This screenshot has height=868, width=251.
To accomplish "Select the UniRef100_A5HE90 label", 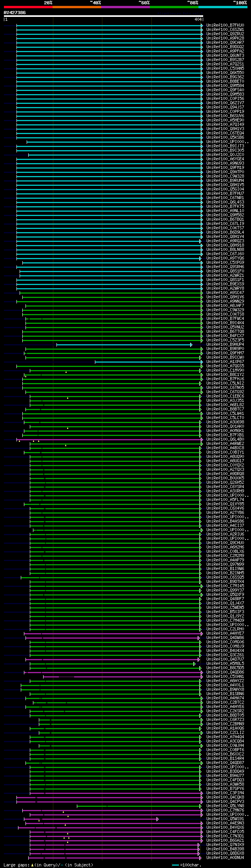I will [x=225, y=120].
